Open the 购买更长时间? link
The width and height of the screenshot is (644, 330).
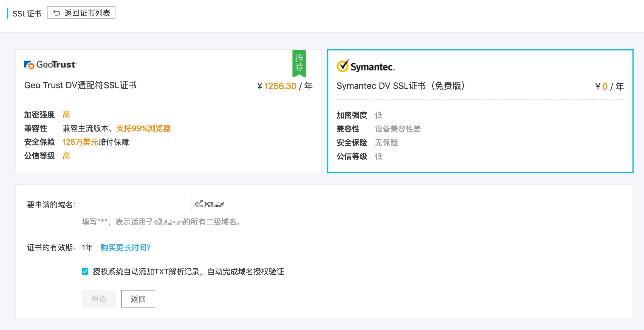point(126,248)
